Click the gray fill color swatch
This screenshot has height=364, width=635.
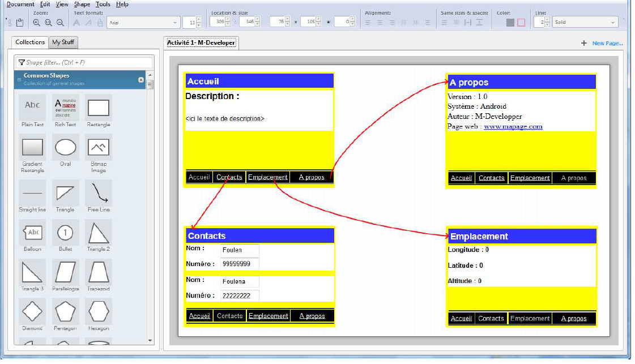click(x=510, y=23)
